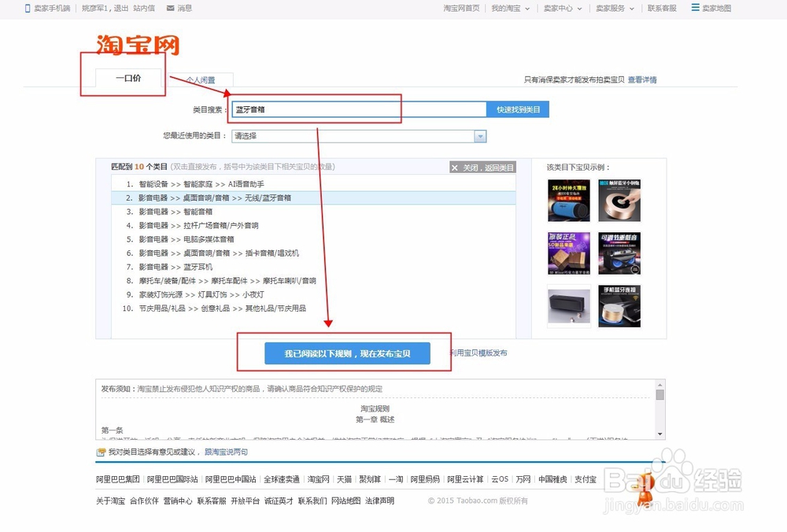787x532 pixels.
Task: Open 联系客服 in top bar
Action: pyautogui.click(x=662, y=8)
